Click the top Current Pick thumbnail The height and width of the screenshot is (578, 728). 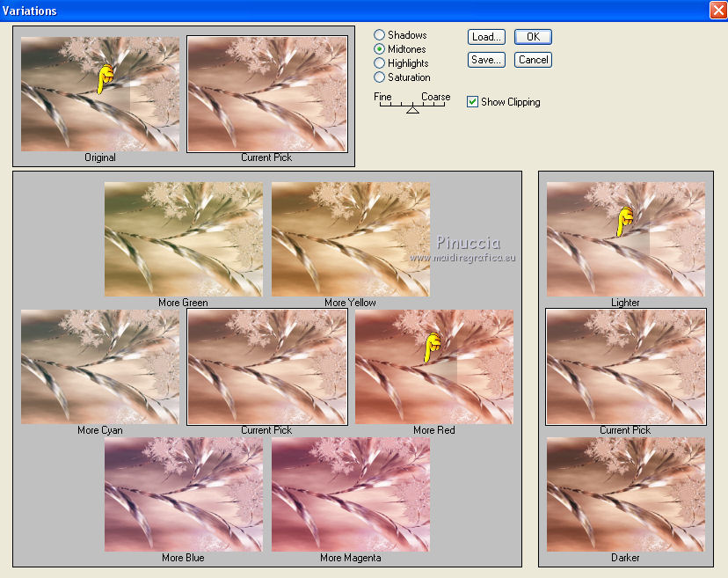(267, 94)
